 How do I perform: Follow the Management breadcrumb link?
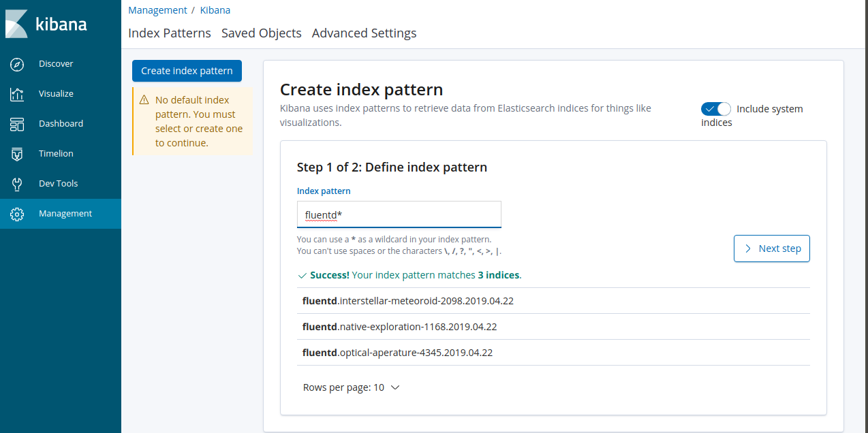157,10
